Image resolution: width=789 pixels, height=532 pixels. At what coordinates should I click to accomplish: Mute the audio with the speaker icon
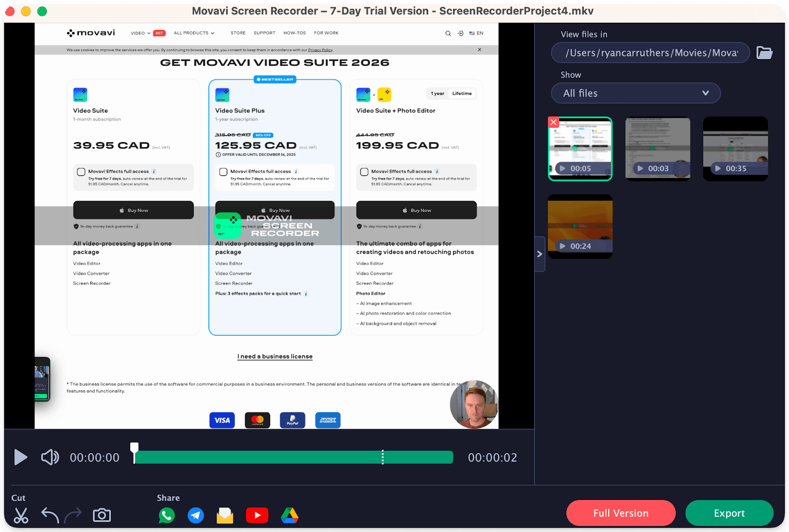50,457
